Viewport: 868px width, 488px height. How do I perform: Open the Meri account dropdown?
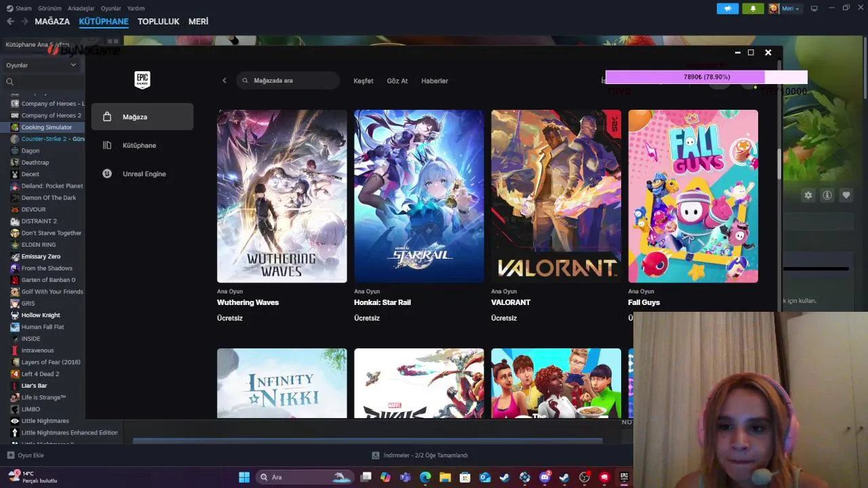(x=791, y=8)
